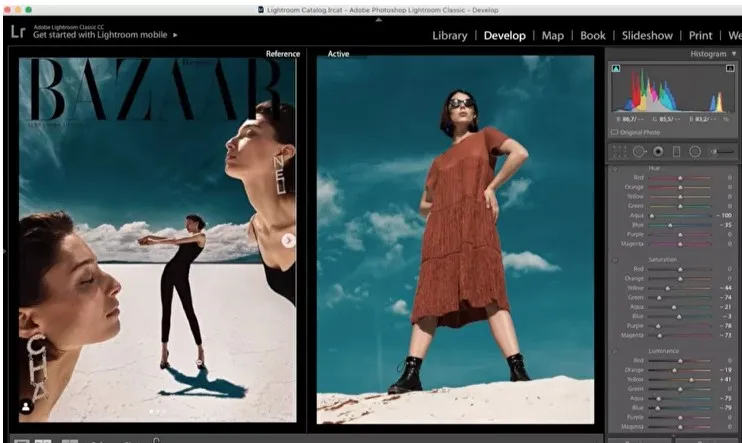Expand the left panel via edge arrow
The image size is (742, 443).
[x=4, y=251]
